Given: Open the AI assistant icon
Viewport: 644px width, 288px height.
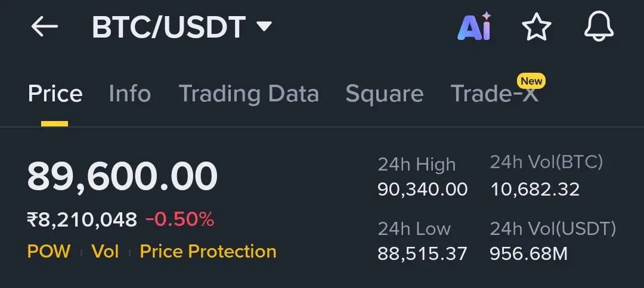Looking at the screenshot, I should click(474, 27).
